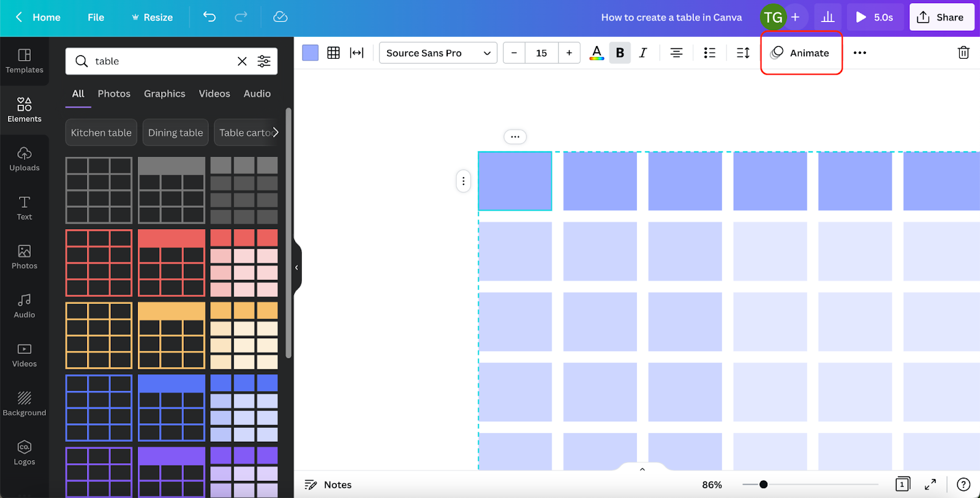The width and height of the screenshot is (980, 498).
Task: Open the Elements sidebar section
Action: coord(24,110)
